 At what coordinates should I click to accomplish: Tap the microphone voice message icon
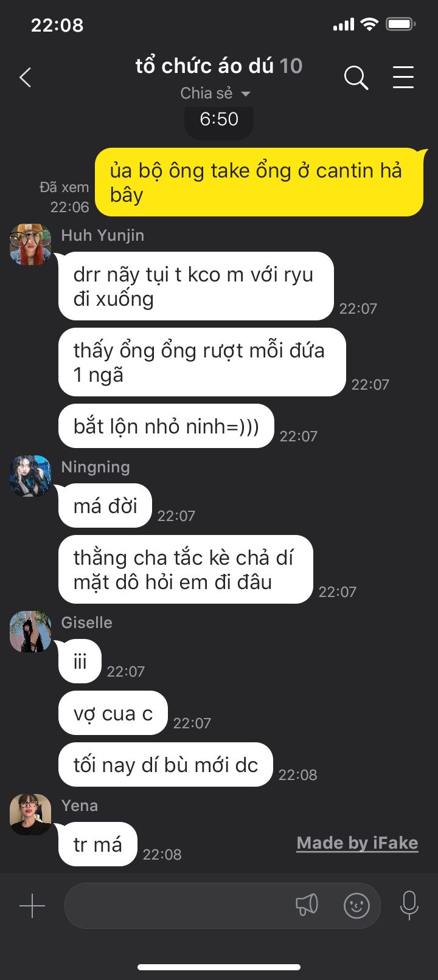click(409, 905)
